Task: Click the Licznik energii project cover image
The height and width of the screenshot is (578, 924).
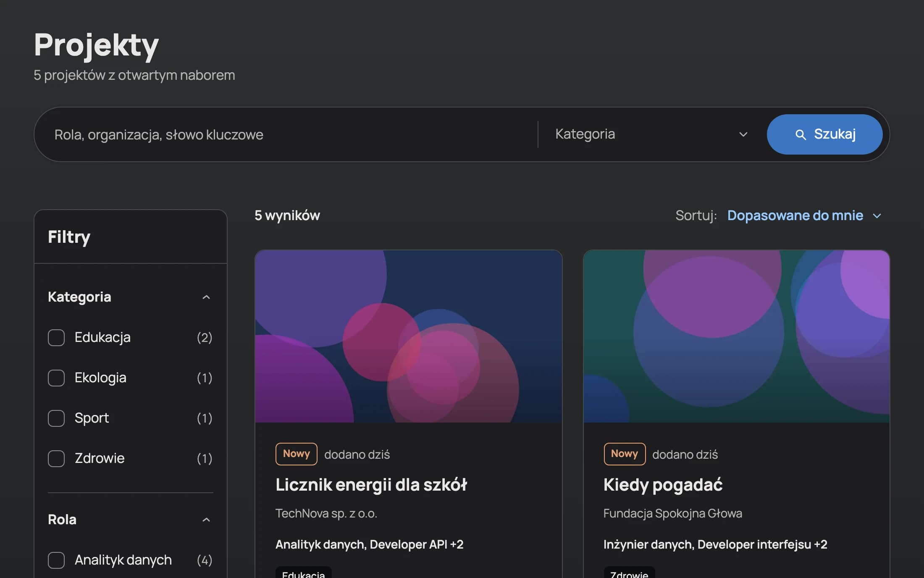Action: tap(408, 336)
